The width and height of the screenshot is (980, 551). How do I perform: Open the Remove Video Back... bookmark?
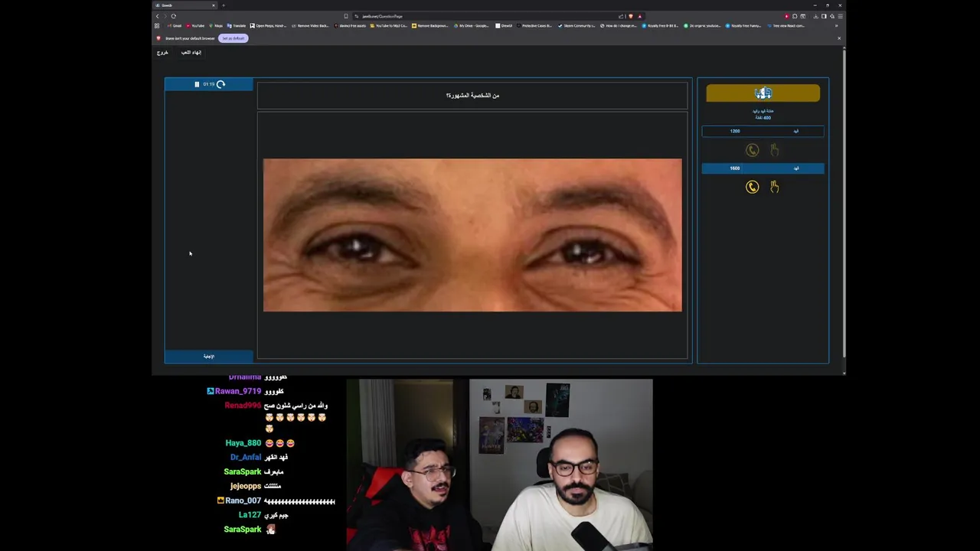pyautogui.click(x=310, y=26)
